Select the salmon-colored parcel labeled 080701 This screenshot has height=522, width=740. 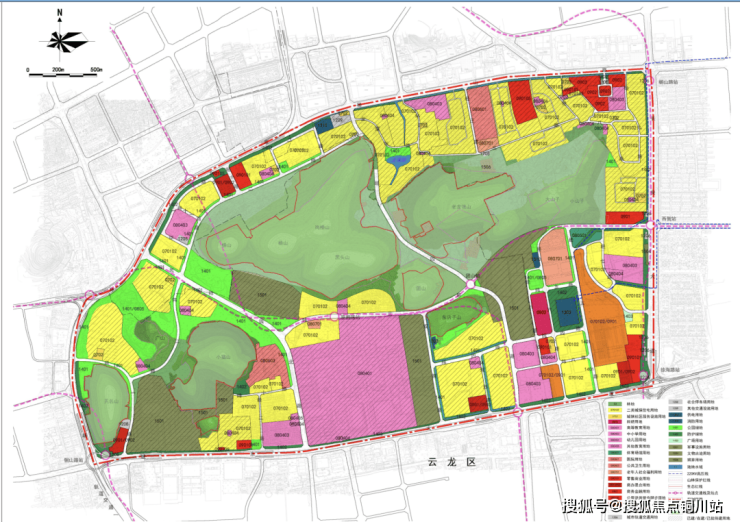(x=555, y=257)
